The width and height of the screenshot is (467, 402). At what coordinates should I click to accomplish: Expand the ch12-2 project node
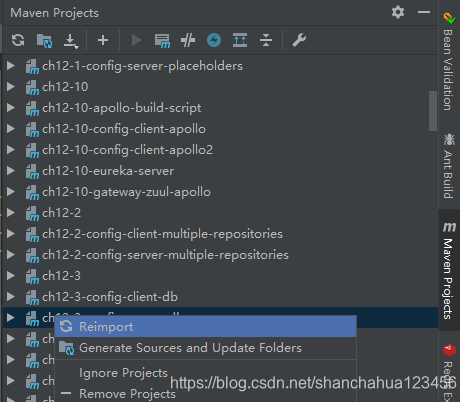pyautogui.click(x=11, y=213)
